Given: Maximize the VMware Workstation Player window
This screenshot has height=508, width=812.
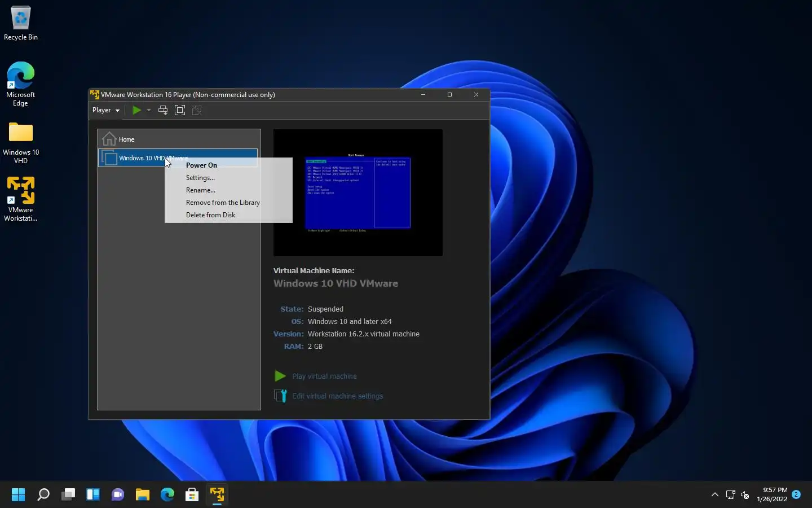Looking at the screenshot, I should (x=449, y=95).
